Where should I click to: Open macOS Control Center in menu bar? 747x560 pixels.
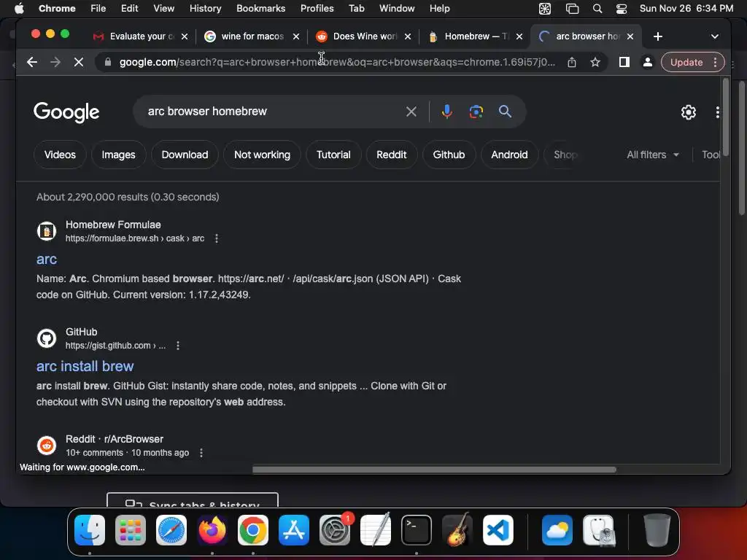point(622,8)
